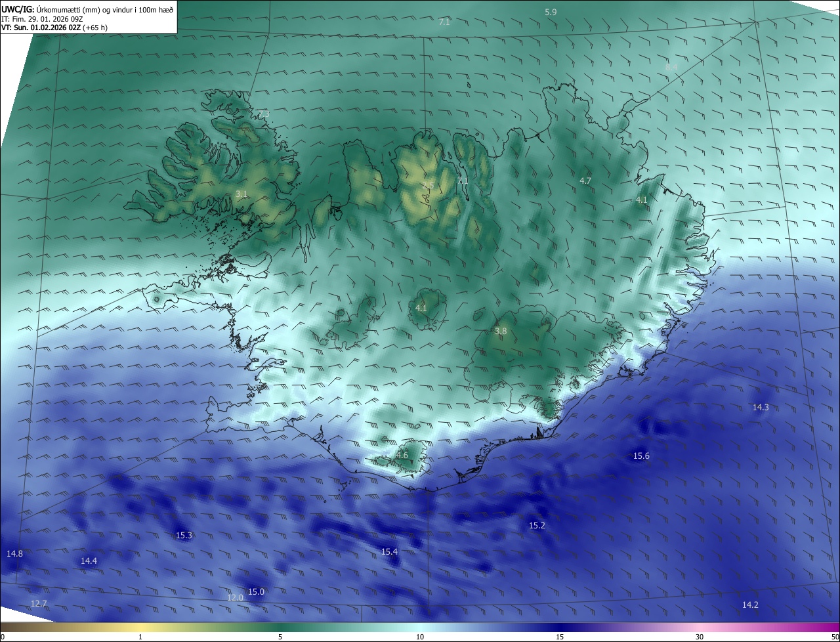
Task: Click the valid time "VT: Sun. 01.02.2026 02Z (+65 h)"
Action: tap(54, 28)
